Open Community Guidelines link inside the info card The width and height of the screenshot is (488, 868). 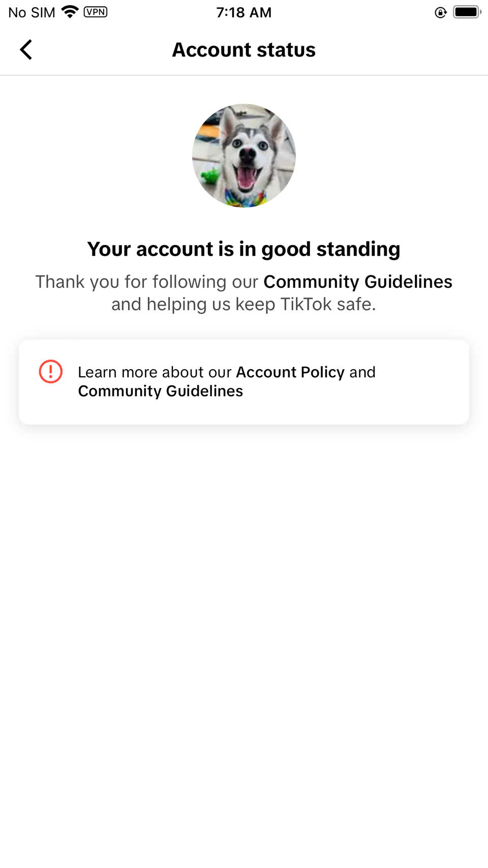(x=161, y=391)
